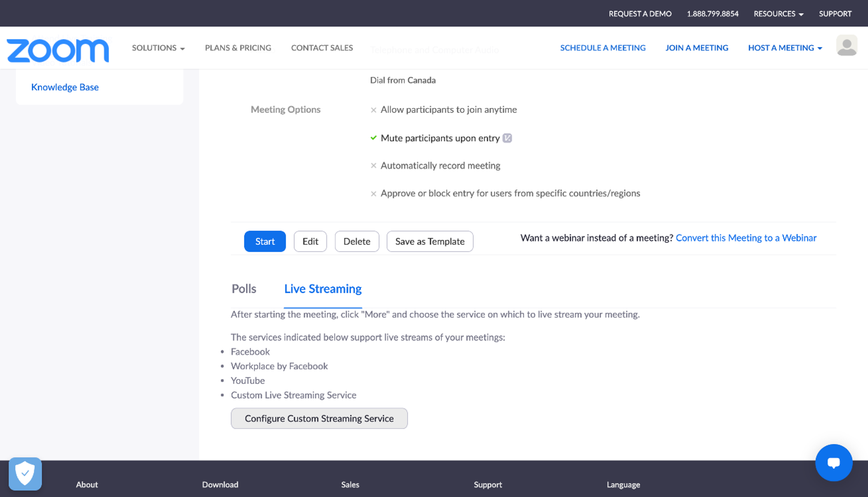Click the green checkmark next to Mute participants

click(x=374, y=138)
